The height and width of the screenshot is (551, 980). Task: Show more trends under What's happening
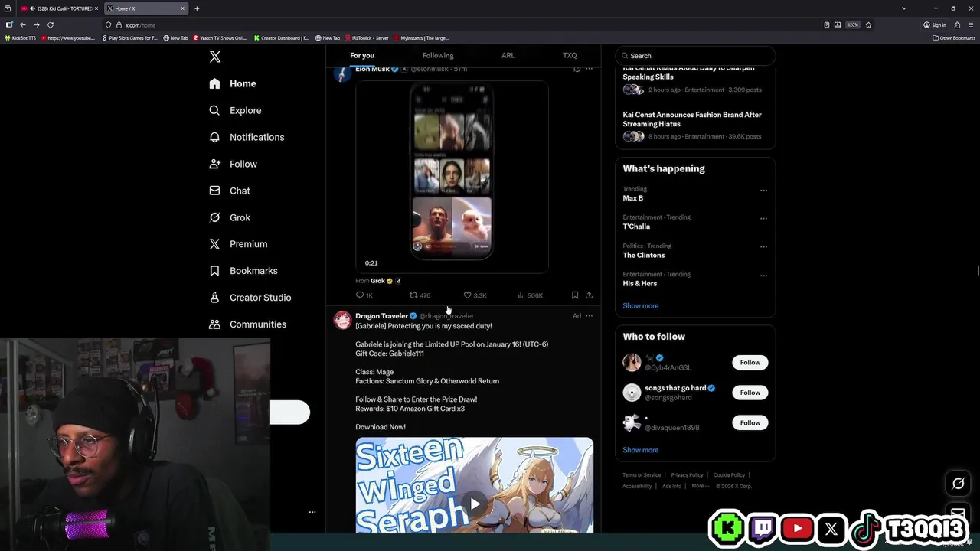tap(640, 305)
